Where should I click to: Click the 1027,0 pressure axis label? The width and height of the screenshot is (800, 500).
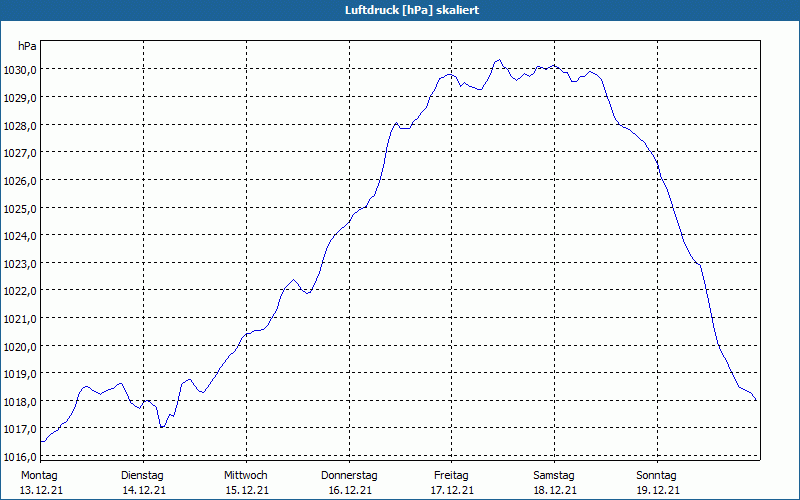pyautogui.click(x=20, y=153)
